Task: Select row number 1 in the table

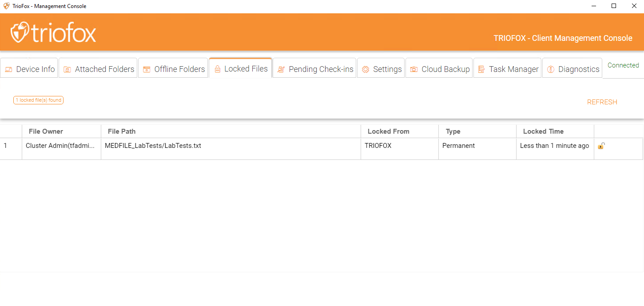Action: click(11, 148)
